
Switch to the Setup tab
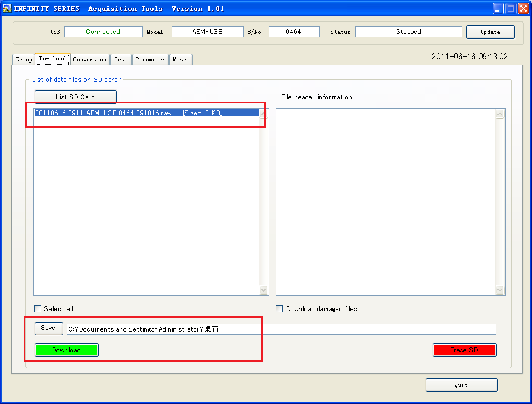(24, 59)
